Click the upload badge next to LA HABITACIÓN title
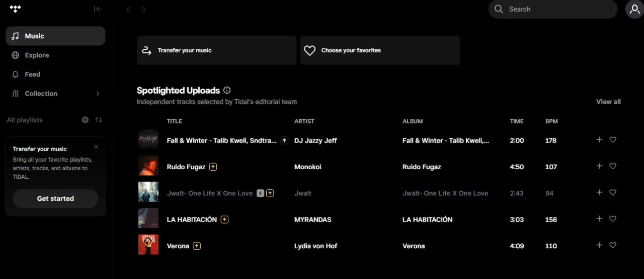 [x=224, y=220]
